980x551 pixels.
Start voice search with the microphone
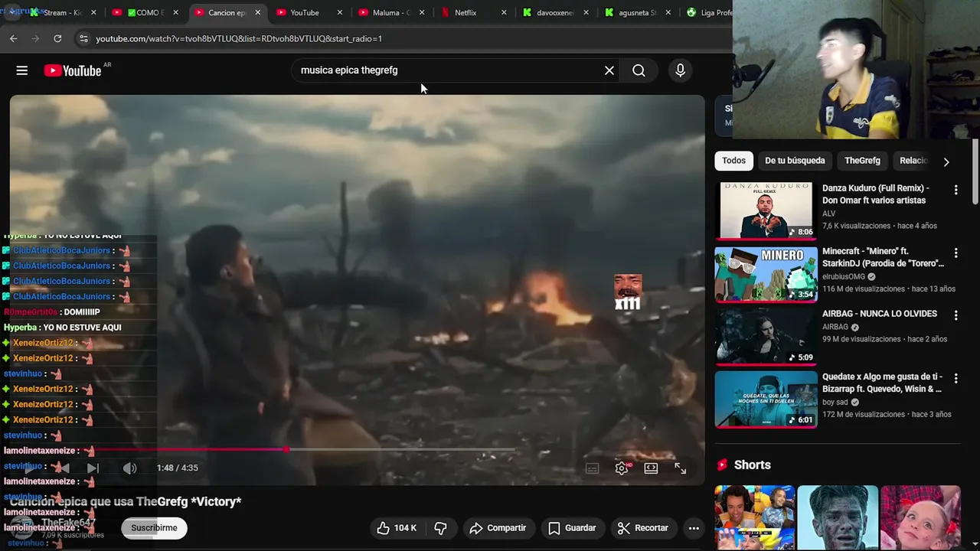(680, 70)
